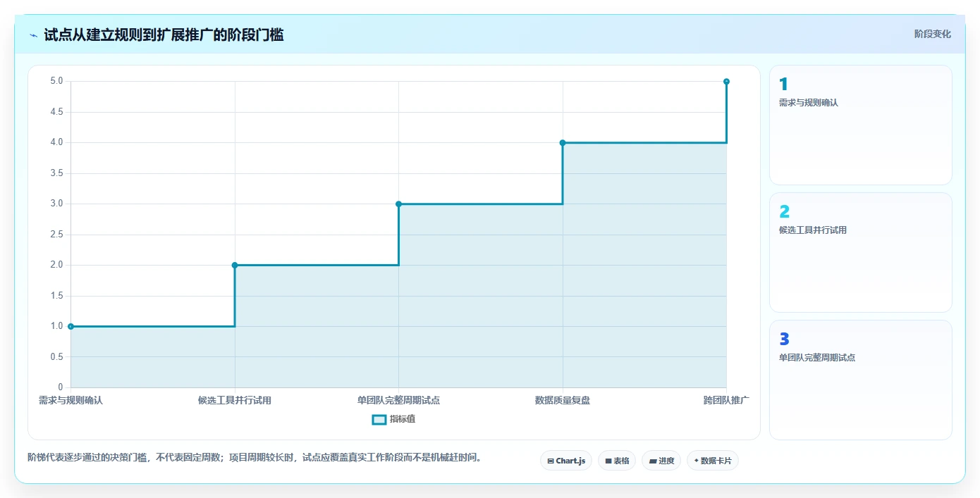Click y-axis tick label 2.5
The image size is (980, 498).
[56, 235]
